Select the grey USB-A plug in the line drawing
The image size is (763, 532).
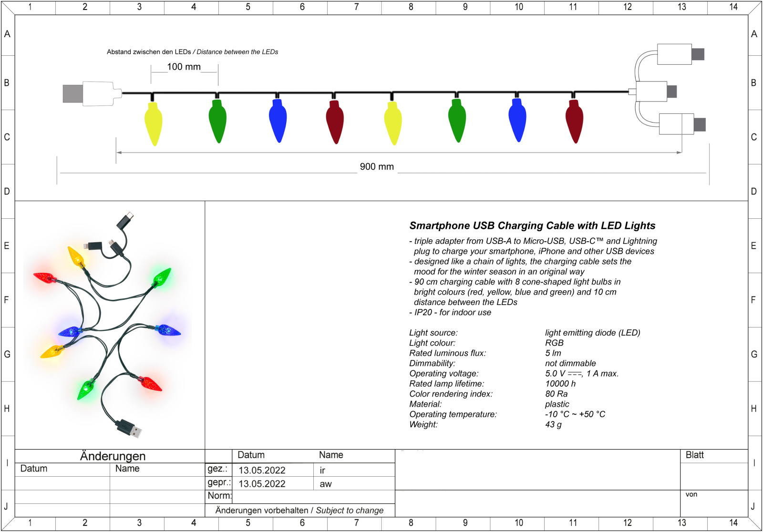coord(73,94)
